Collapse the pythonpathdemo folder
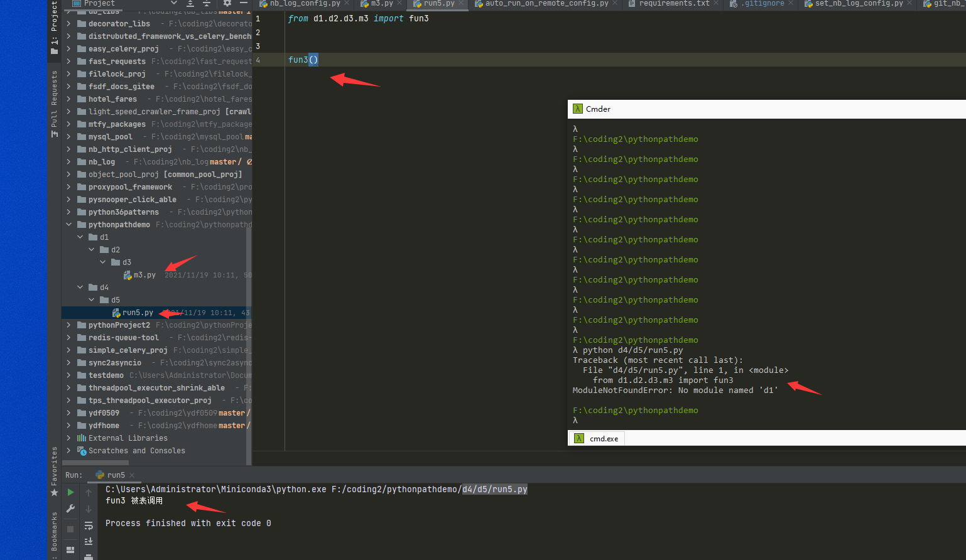 click(68, 225)
